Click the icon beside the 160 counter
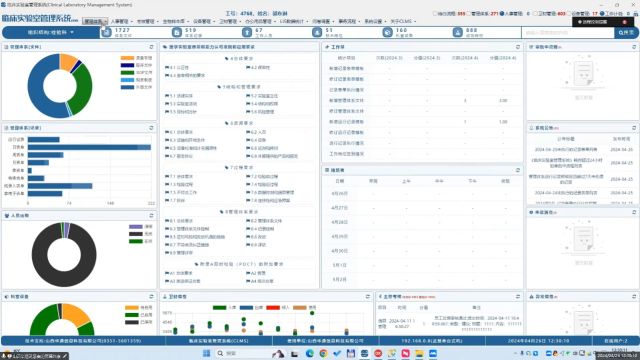The image size is (640, 360). coord(387,32)
